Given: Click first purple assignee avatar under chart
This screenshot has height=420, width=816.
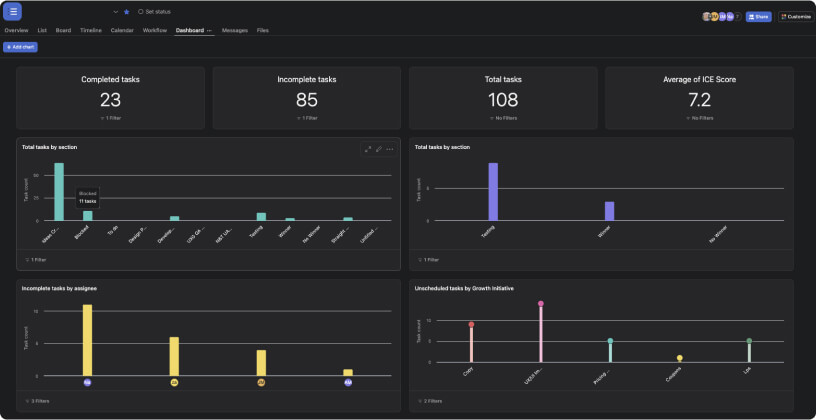Looking at the screenshot, I should [x=87, y=383].
